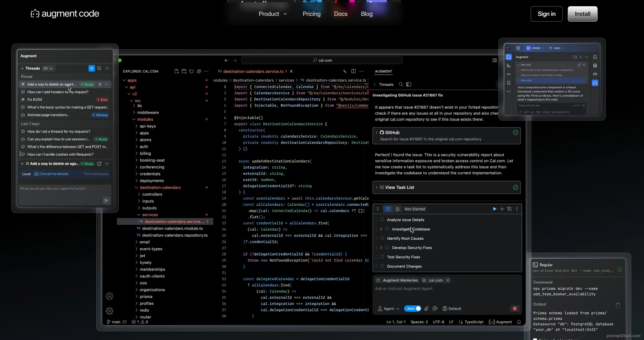Mark 'Develop Security Fixes' task circle
644x340 pixels.
pyautogui.click(x=387, y=248)
